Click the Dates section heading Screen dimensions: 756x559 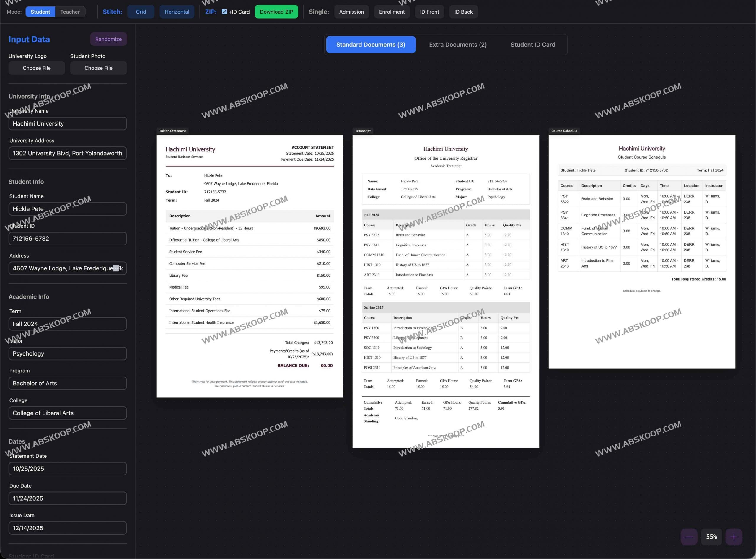coord(17,441)
